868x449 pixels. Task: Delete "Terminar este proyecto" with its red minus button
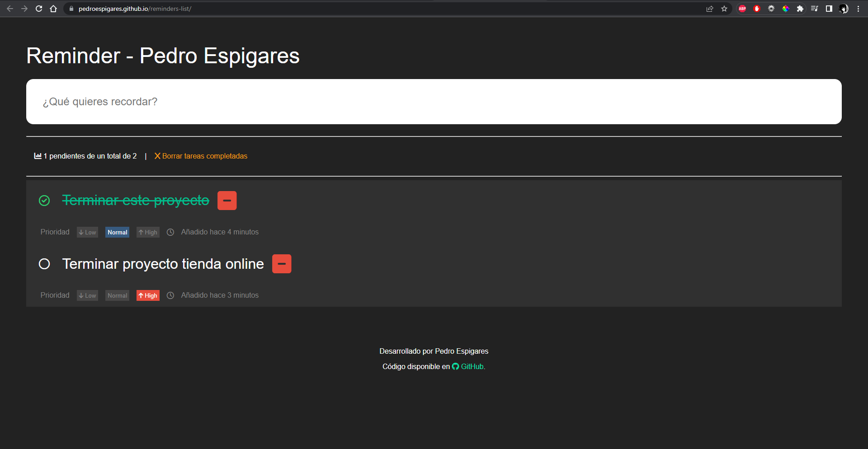tap(227, 200)
